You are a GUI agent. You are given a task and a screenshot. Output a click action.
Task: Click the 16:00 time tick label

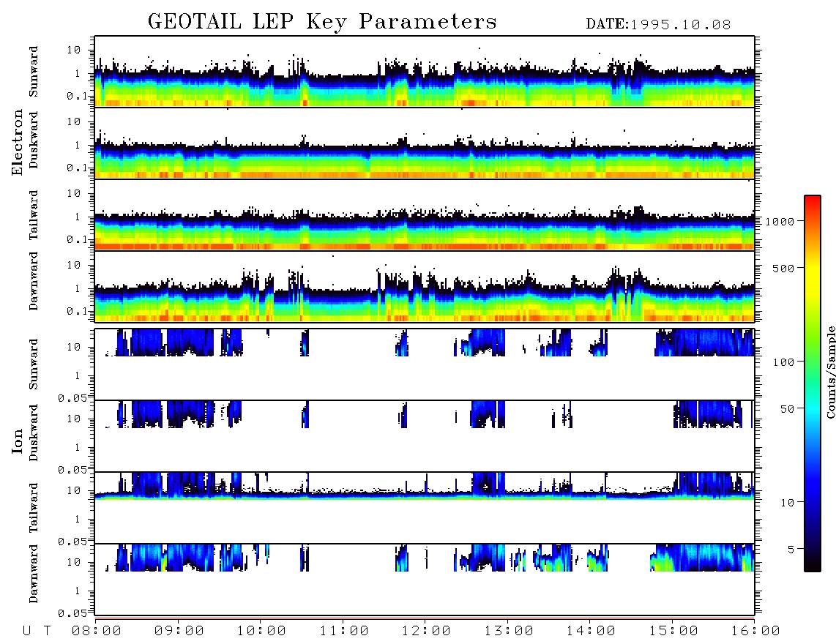click(x=755, y=632)
